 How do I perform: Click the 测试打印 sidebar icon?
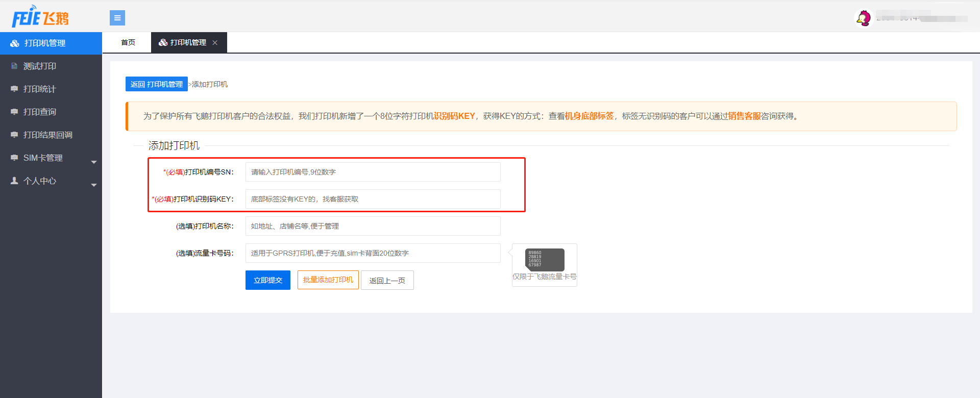(x=14, y=66)
